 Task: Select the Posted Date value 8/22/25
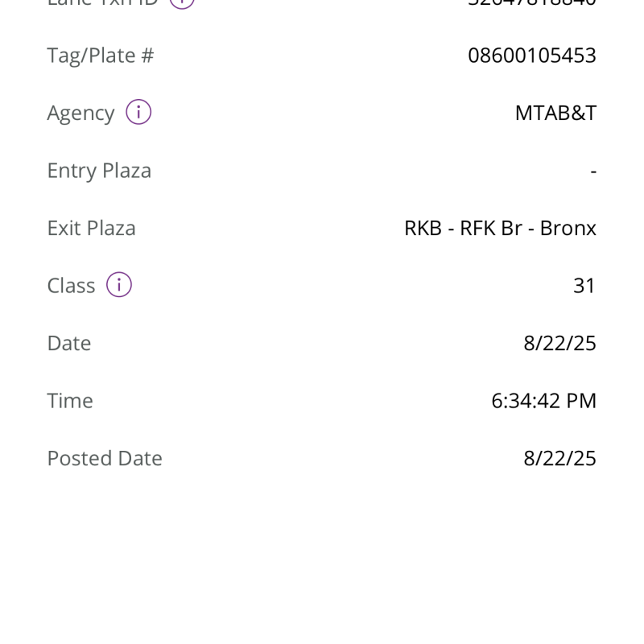pos(559,458)
